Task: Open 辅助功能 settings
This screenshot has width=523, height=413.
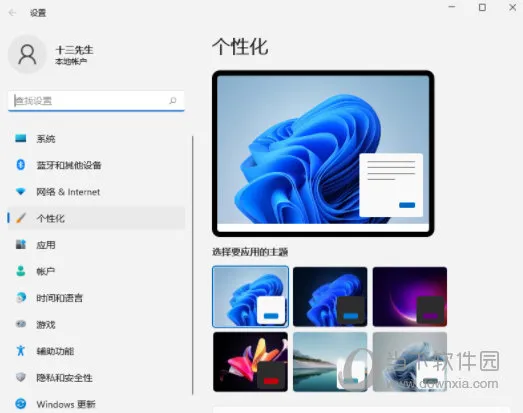Action: tap(96, 351)
